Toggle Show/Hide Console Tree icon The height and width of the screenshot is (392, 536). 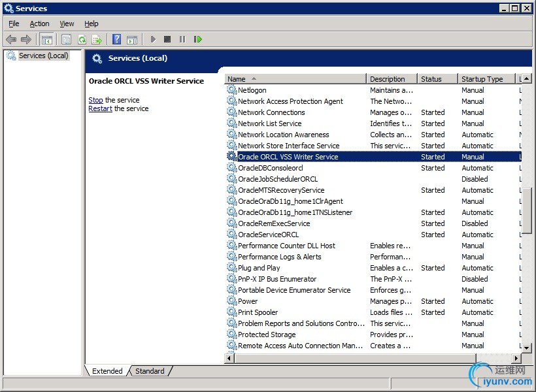[47, 40]
